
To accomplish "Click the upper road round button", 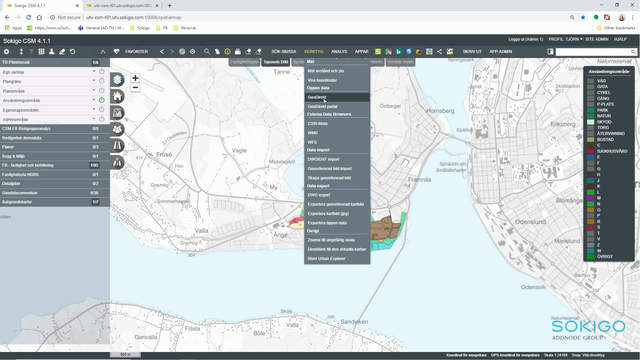I will 117,146.
